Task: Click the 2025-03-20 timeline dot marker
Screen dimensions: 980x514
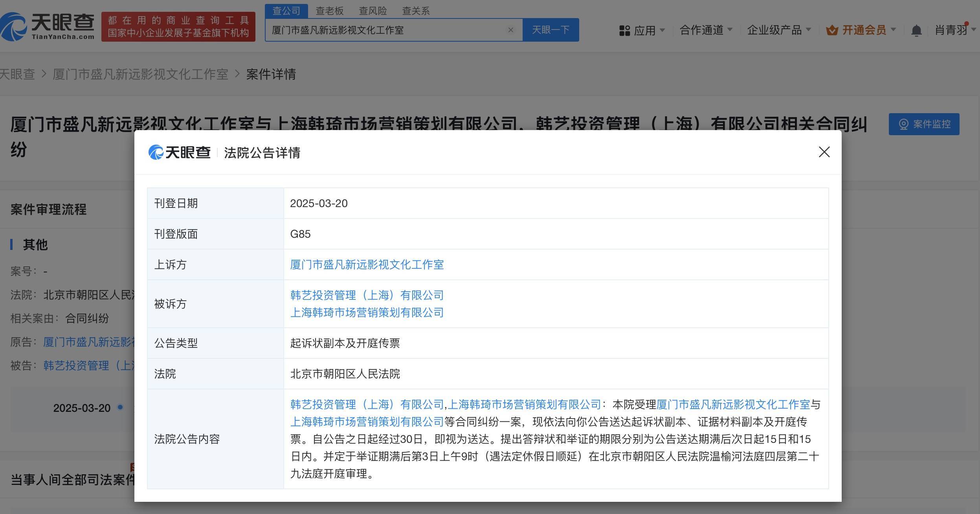Action: point(120,407)
